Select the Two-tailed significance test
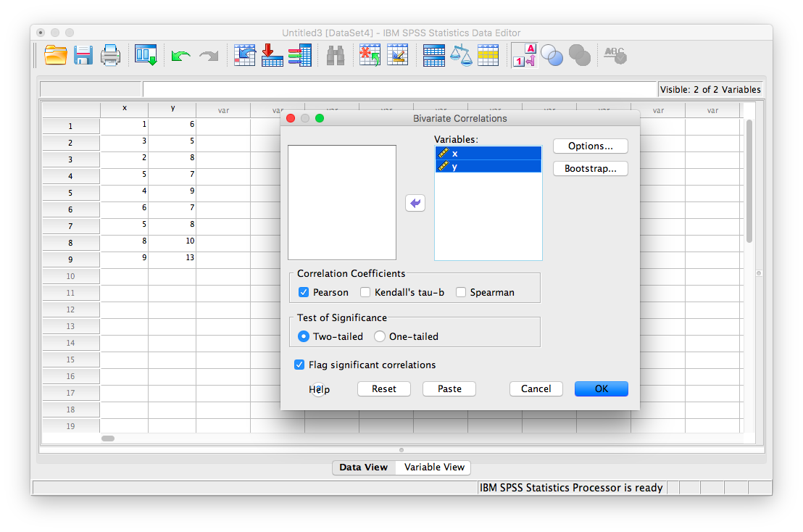The height and width of the screenshot is (532, 803). [304, 336]
